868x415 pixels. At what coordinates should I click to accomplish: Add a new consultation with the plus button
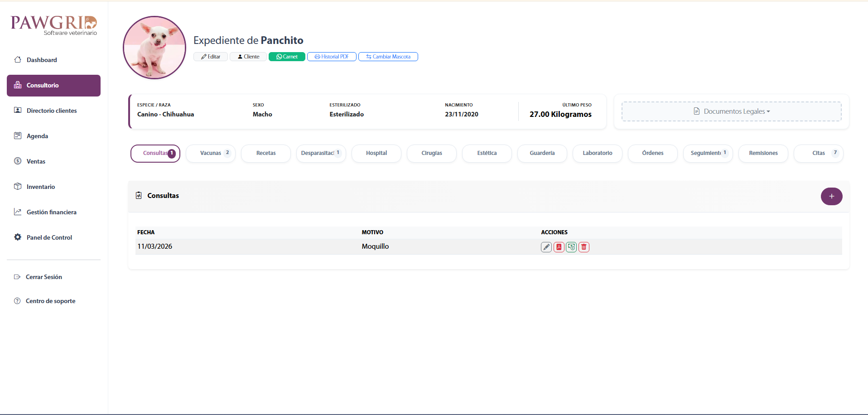coord(831,196)
